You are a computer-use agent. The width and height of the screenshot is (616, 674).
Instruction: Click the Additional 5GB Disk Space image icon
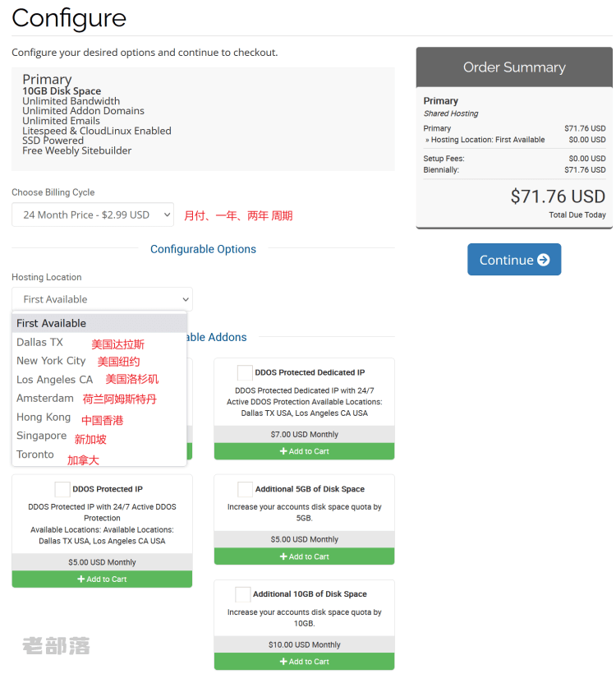(x=245, y=489)
